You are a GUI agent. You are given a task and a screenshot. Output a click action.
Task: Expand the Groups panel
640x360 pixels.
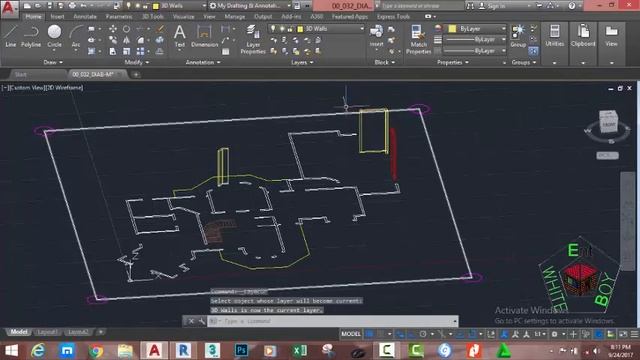coord(524,62)
